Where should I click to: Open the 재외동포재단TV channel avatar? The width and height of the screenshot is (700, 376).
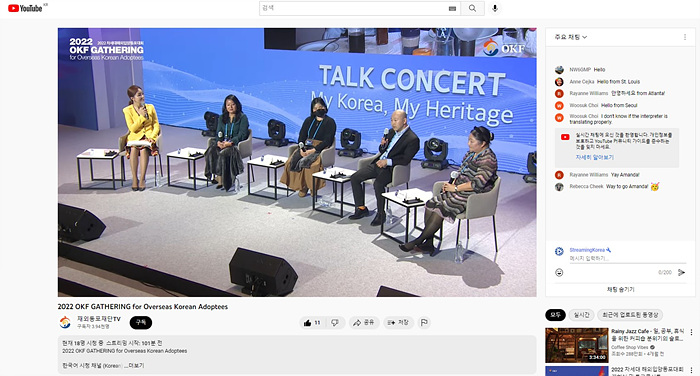65,322
